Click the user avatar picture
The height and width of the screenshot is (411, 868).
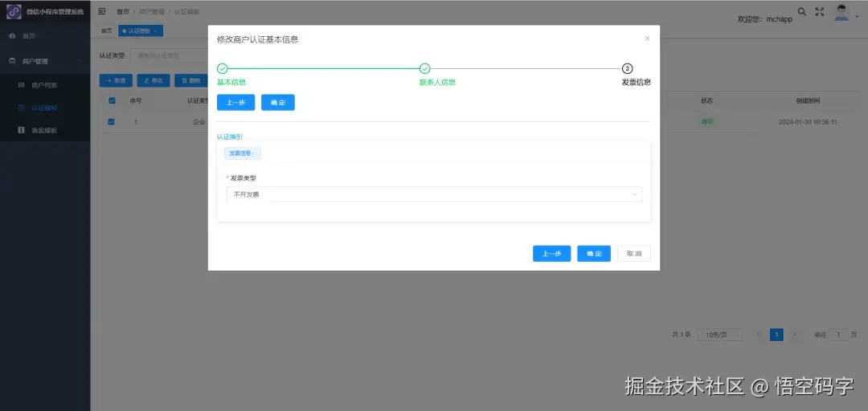click(841, 13)
